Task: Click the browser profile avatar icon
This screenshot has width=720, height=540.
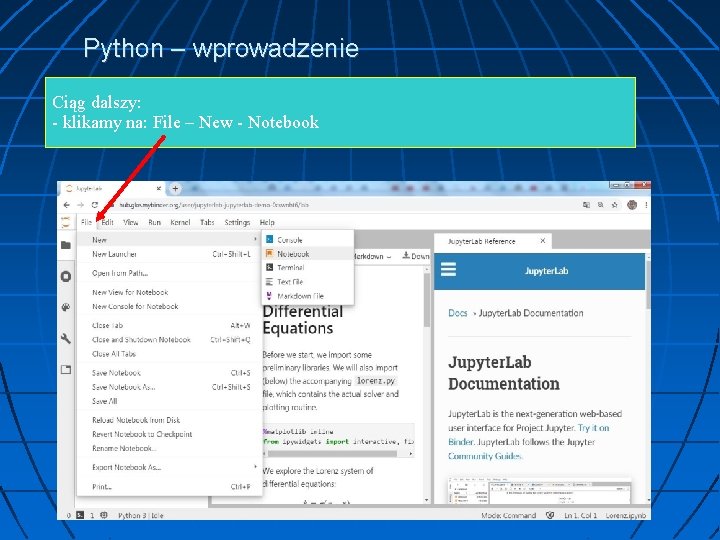Action: 632,205
